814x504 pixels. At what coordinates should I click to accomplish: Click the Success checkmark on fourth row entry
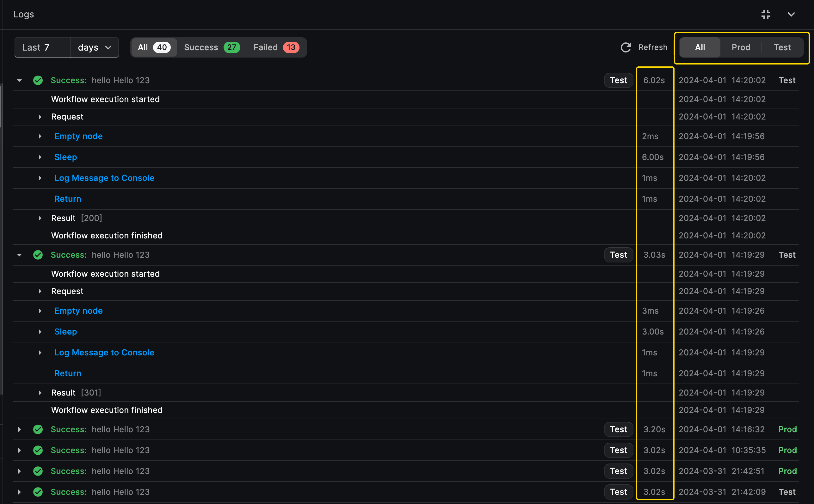coord(38,449)
